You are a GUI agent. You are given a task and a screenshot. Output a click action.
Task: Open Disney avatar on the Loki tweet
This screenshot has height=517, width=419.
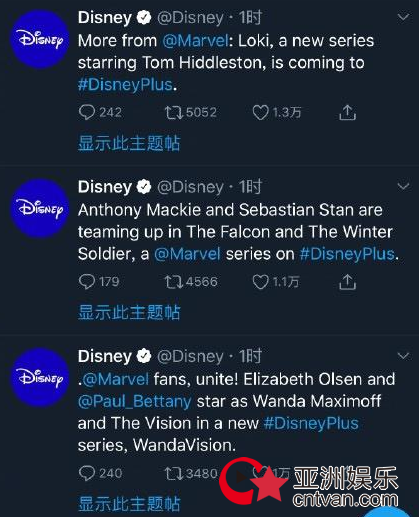[40, 39]
